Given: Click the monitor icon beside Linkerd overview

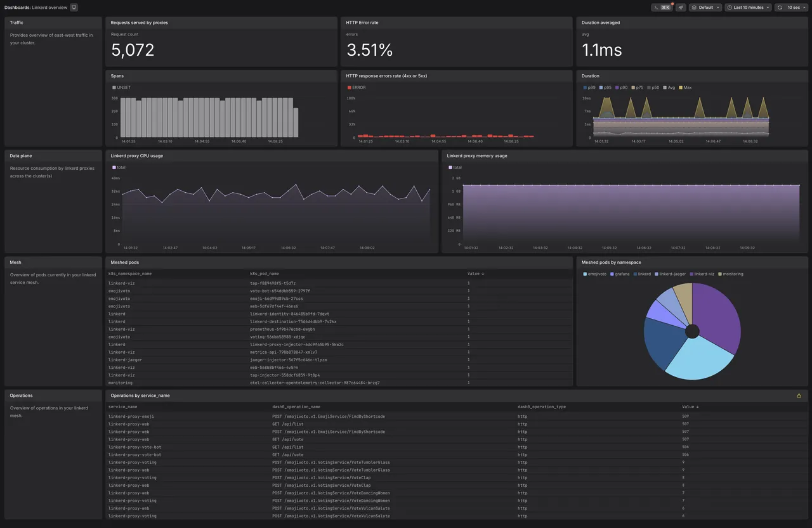Looking at the screenshot, I should 74,8.
